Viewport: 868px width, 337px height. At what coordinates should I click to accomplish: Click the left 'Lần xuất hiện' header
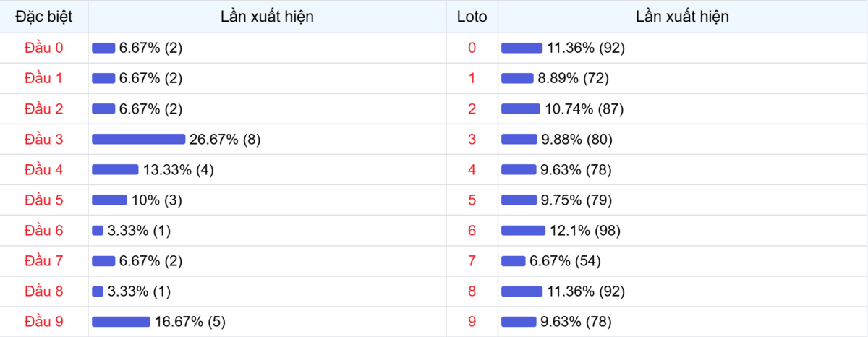point(267,17)
